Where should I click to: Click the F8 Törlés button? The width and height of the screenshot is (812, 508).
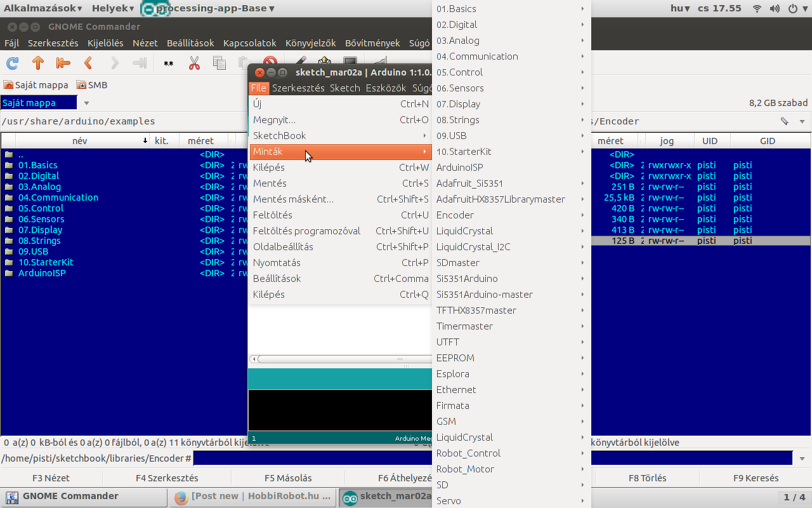tap(647, 478)
